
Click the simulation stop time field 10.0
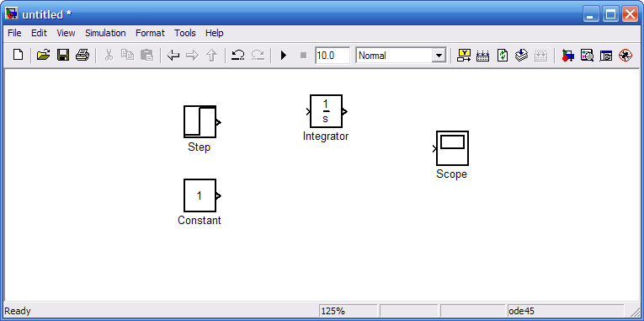pos(333,55)
